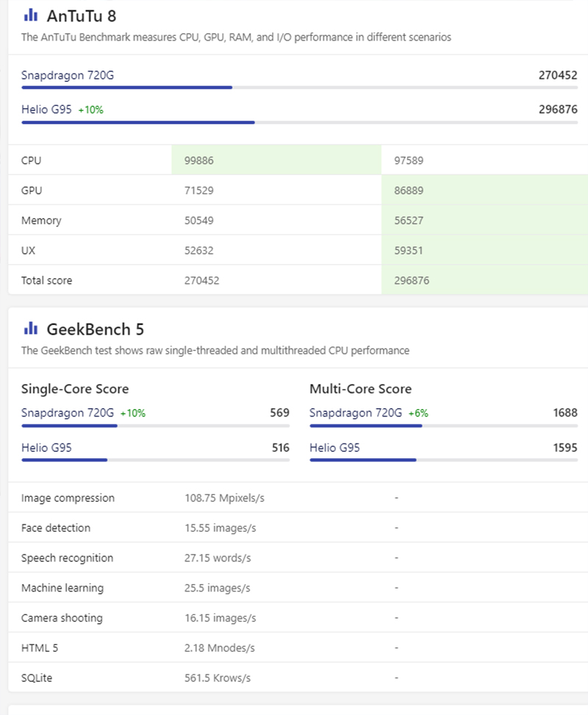Click the single-core score 516
588x715 pixels.
coord(281,448)
